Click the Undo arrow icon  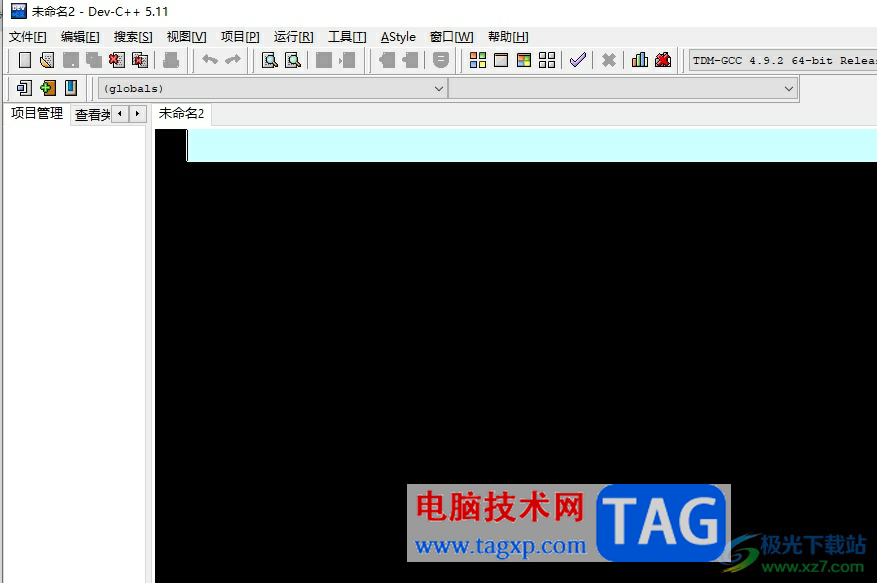(x=210, y=59)
